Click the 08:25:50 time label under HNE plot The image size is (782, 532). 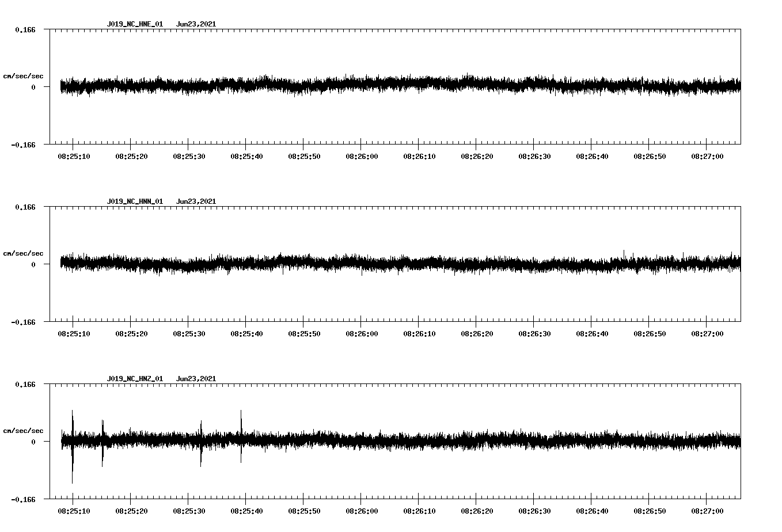click(x=304, y=157)
